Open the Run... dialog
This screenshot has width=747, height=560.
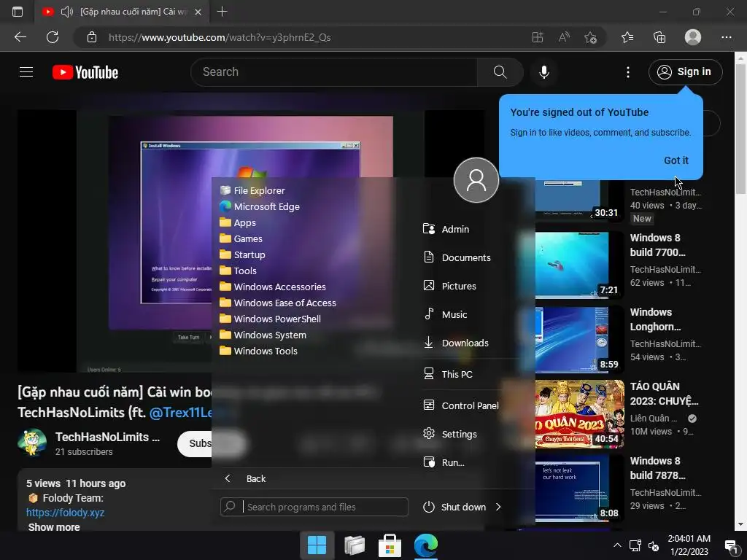444,462
